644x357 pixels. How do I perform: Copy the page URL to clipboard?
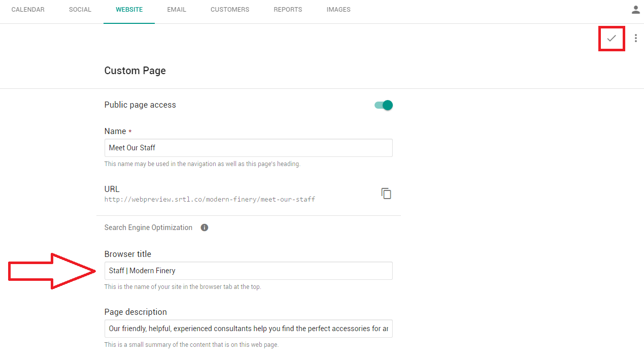(386, 193)
